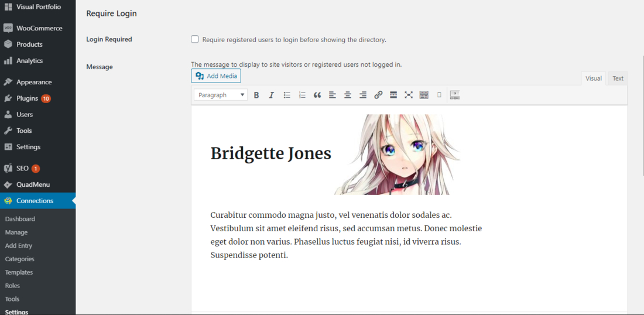Insert a bulleted list
644x315 pixels.
pos(287,95)
